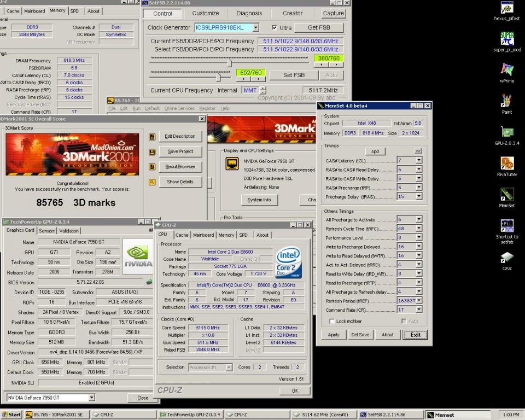Click the Close button in GPU-Z
This screenshot has width=525, height=420.
pyautogui.click(x=143, y=398)
